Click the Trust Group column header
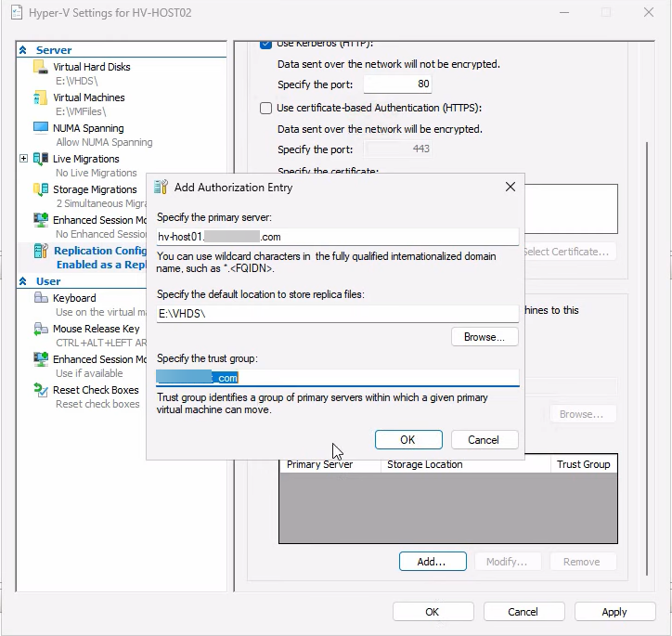 coord(584,464)
